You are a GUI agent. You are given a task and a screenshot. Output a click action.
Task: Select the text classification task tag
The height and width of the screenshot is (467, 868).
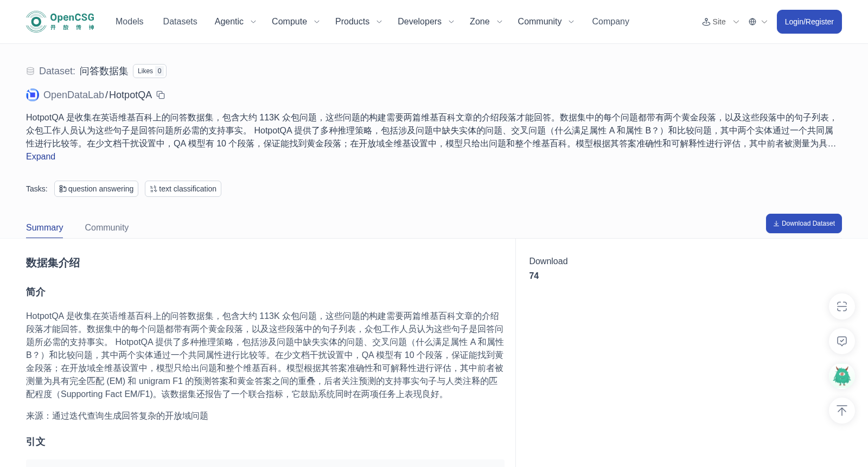coord(183,189)
